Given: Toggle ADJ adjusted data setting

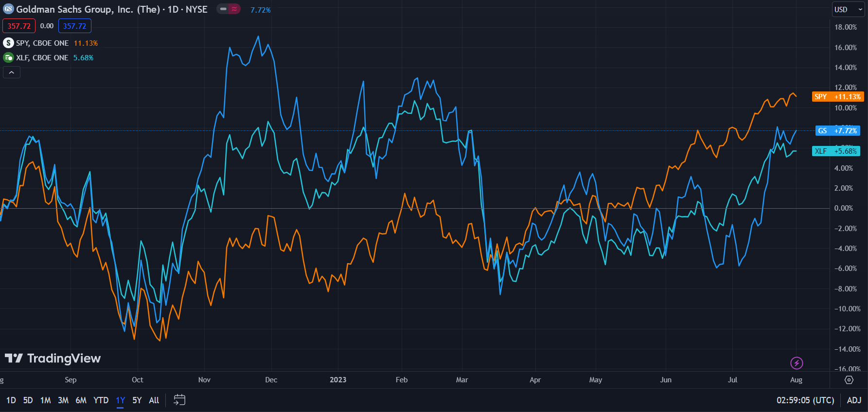Looking at the screenshot, I should (854, 400).
